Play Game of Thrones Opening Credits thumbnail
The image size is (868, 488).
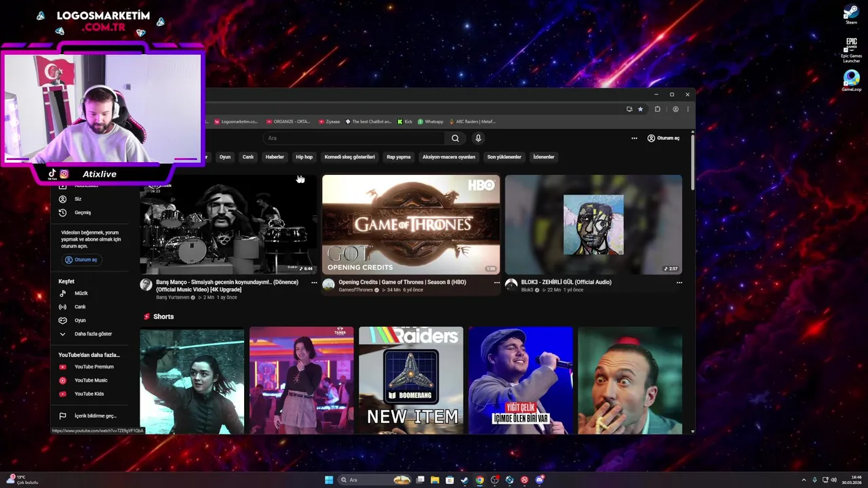pyautogui.click(x=411, y=224)
